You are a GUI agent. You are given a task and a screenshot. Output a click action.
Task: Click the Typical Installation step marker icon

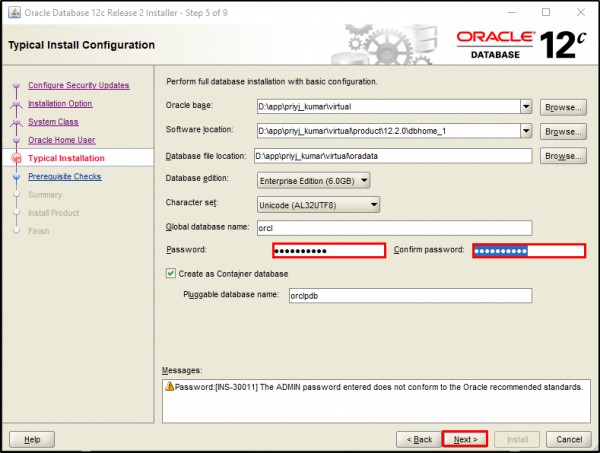(x=15, y=159)
